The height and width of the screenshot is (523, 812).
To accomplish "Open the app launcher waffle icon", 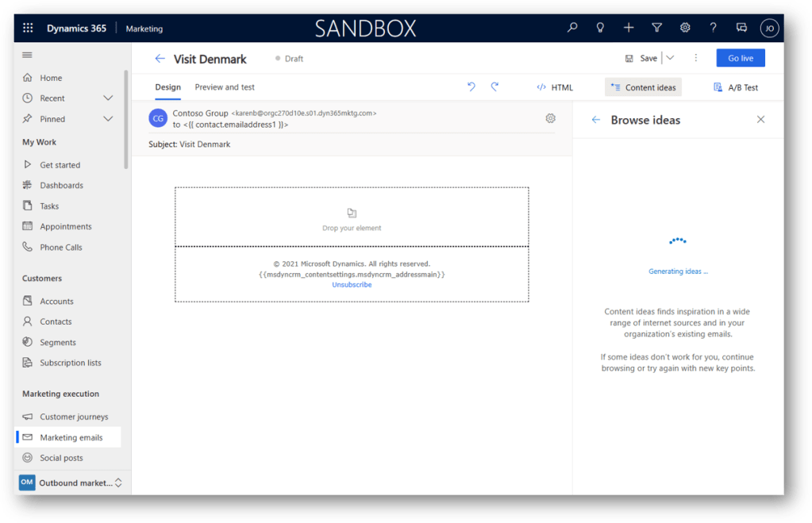I will click(x=28, y=28).
